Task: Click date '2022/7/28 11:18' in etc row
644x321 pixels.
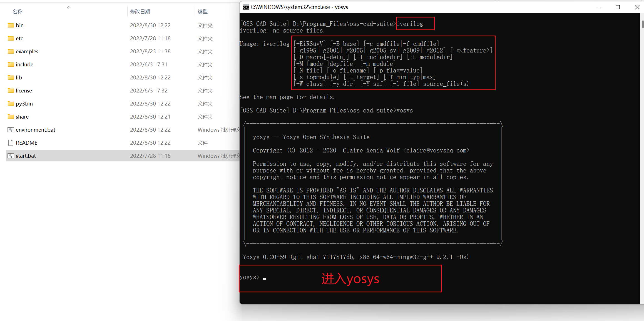Action: (150, 38)
